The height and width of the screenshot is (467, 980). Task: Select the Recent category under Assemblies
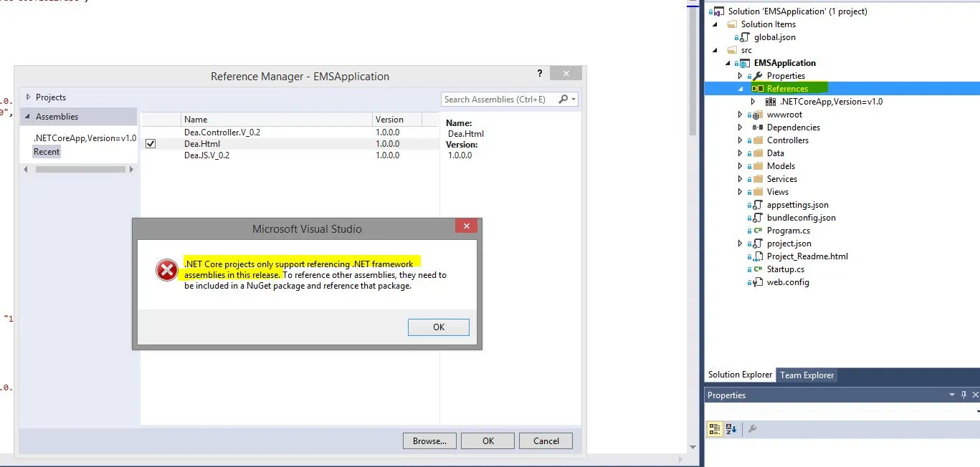point(47,152)
